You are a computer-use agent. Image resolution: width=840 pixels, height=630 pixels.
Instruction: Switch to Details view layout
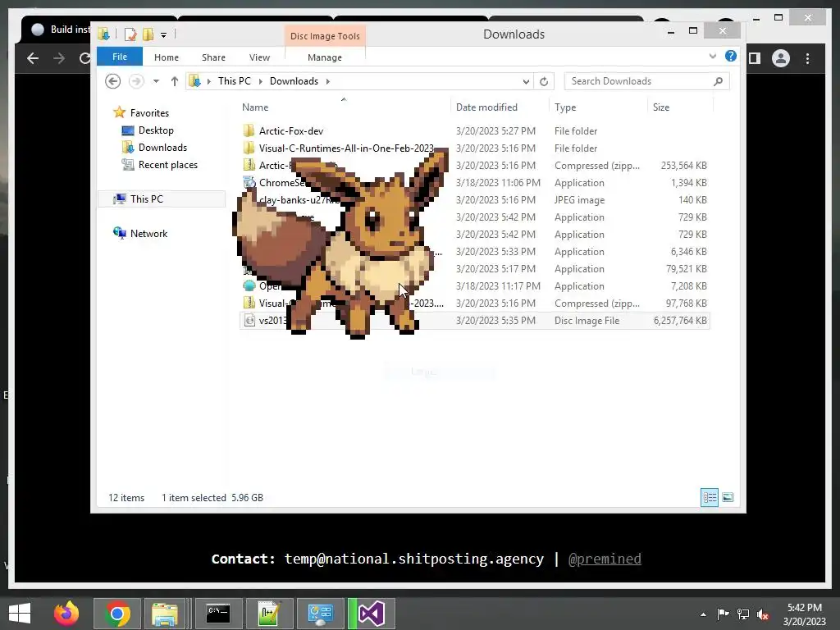710,498
